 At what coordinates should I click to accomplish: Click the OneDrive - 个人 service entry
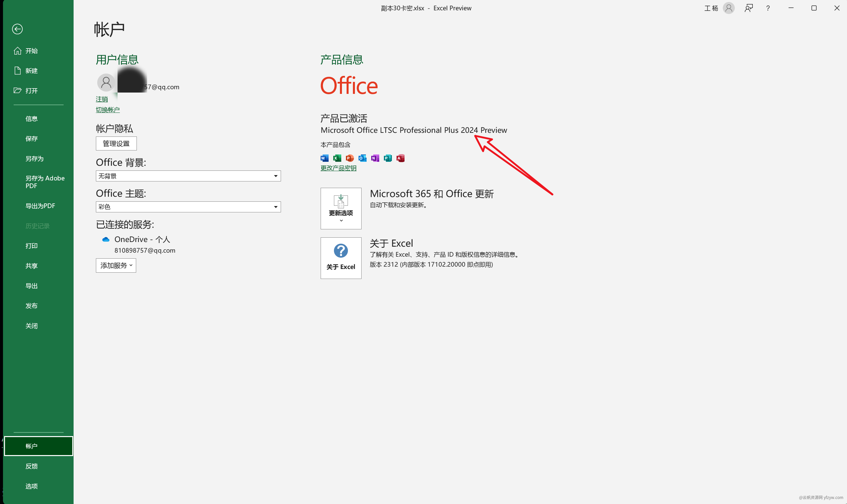tap(142, 239)
